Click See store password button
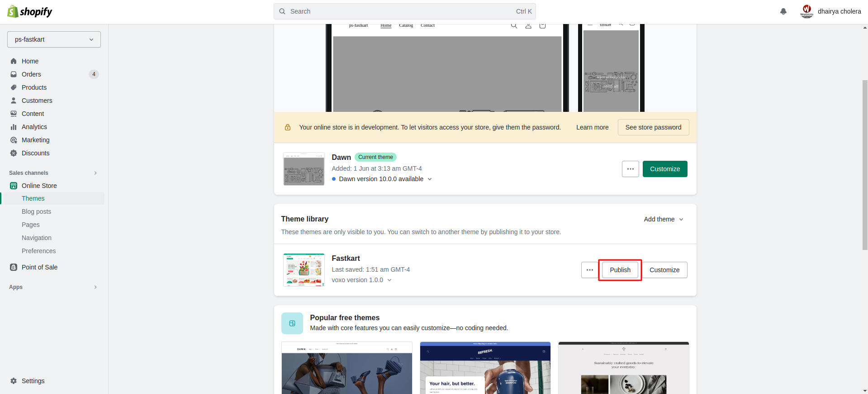 [653, 127]
